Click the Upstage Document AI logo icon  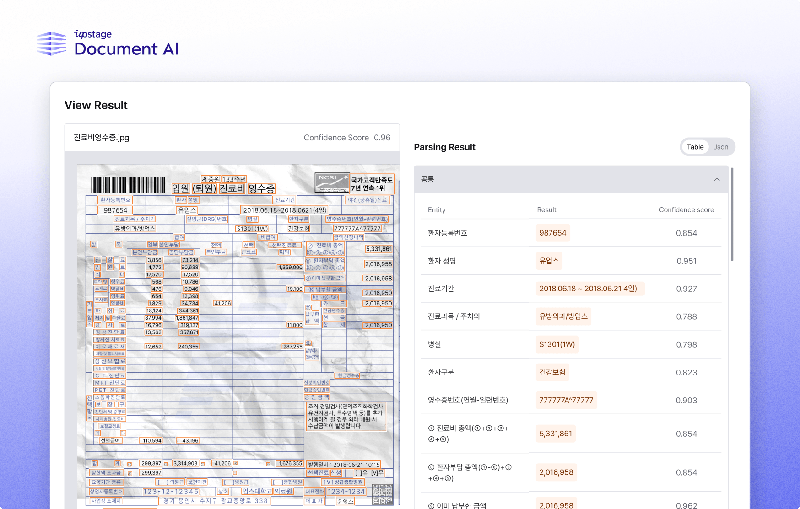coord(50,43)
